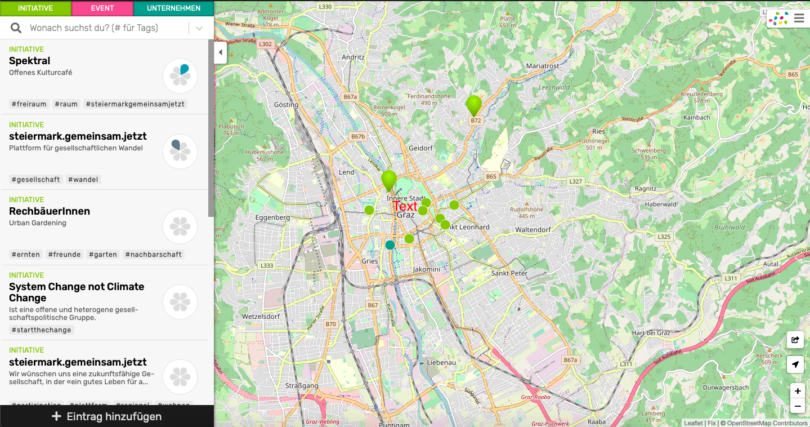Viewport: 810px width, 427px height.
Task: Toggle the INITIATIVE category filter
Action: point(35,7)
